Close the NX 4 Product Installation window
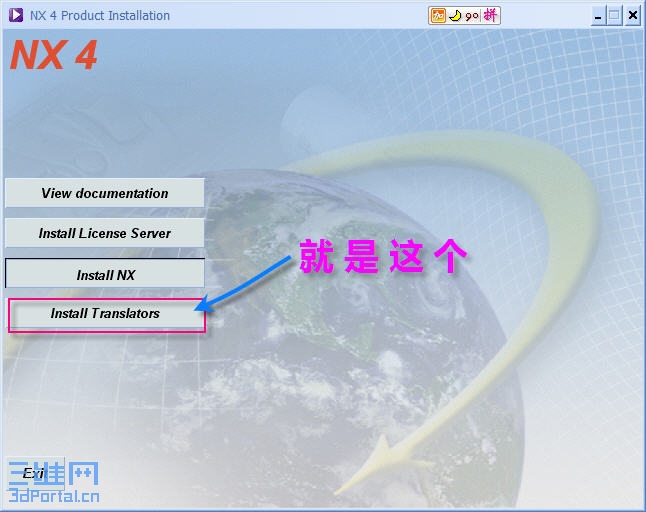This screenshot has width=646, height=512. pyautogui.click(x=632, y=16)
